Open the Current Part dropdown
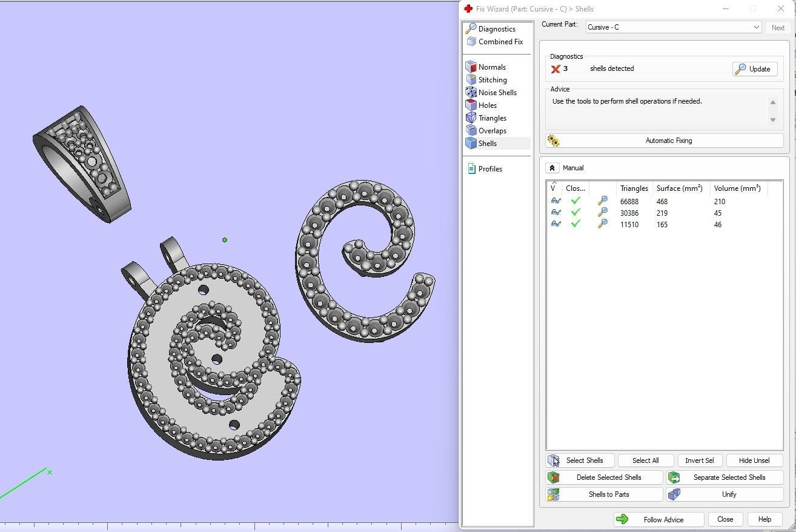This screenshot has width=796, height=532. [x=673, y=27]
